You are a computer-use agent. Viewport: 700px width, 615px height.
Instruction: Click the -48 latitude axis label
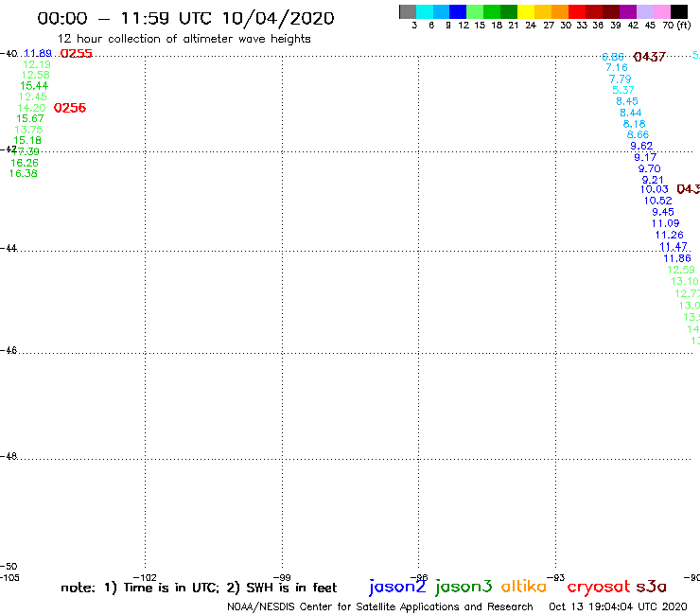coord(9,456)
